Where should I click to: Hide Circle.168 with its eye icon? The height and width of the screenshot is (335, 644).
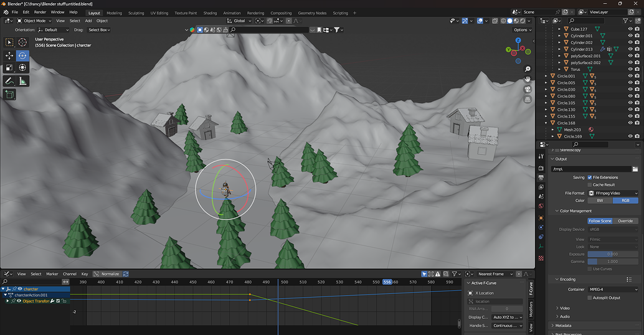[x=630, y=123]
